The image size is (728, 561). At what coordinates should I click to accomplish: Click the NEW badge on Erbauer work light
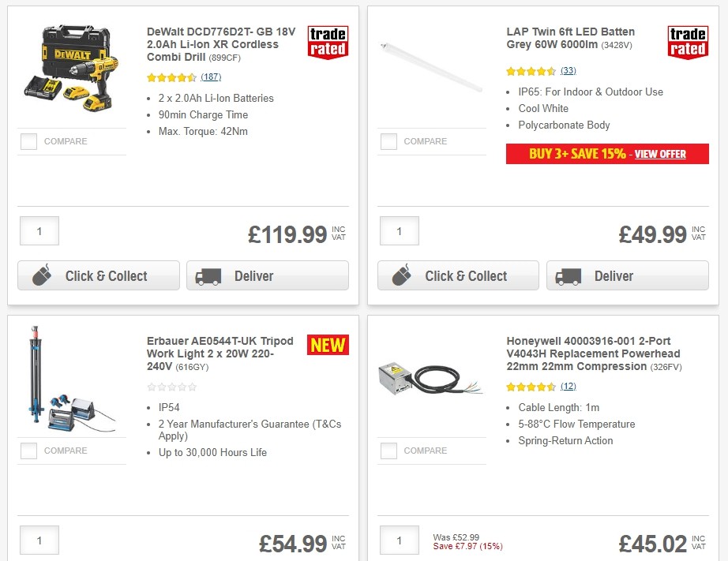tap(328, 345)
